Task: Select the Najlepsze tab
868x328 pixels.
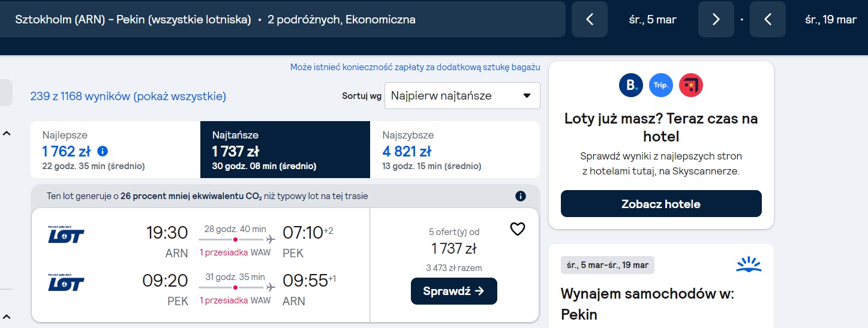Action: point(115,150)
